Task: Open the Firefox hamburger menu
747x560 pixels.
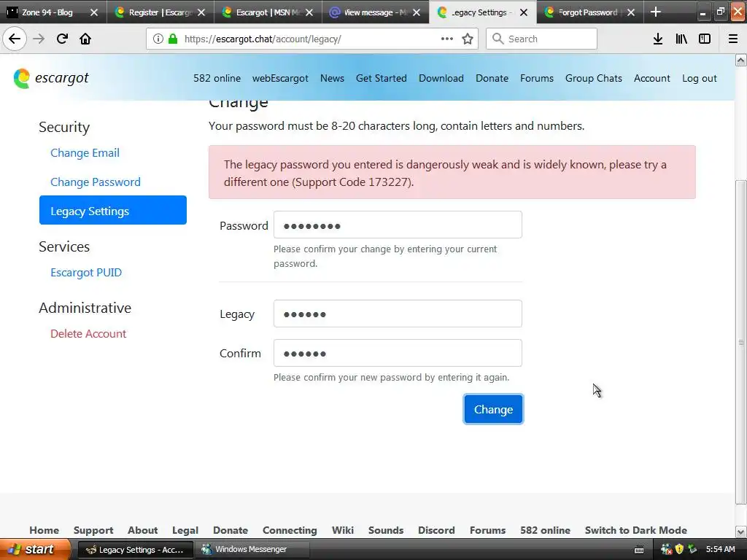Action: (733, 39)
